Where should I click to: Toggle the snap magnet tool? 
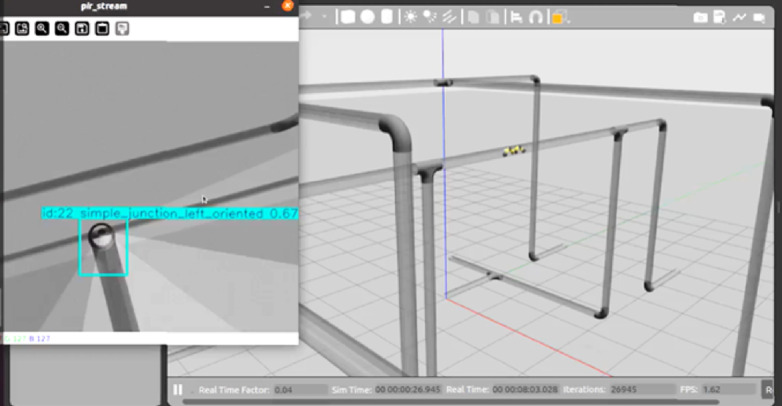[536, 18]
